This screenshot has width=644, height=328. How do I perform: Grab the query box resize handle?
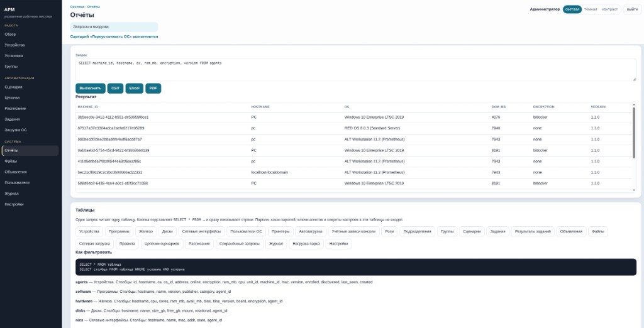[634, 79]
